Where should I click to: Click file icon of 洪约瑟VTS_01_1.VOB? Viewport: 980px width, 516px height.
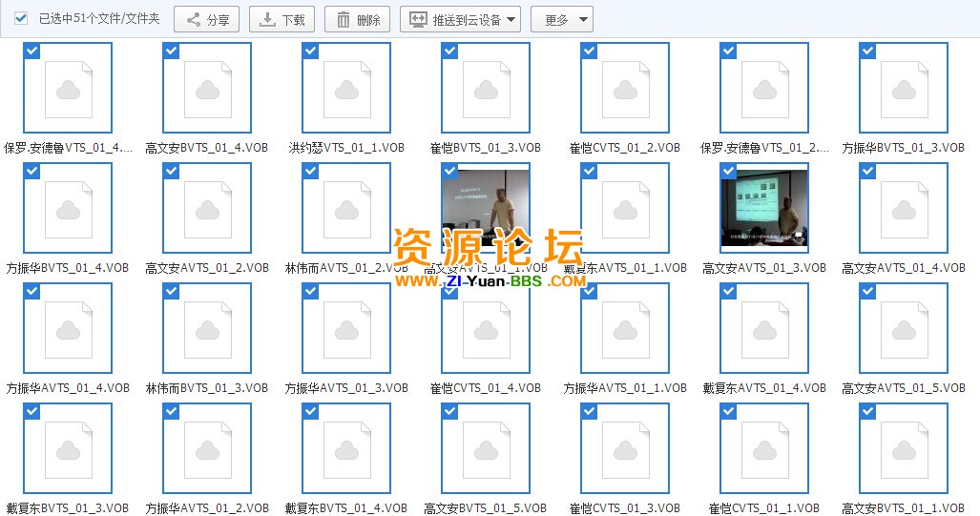tap(346, 88)
